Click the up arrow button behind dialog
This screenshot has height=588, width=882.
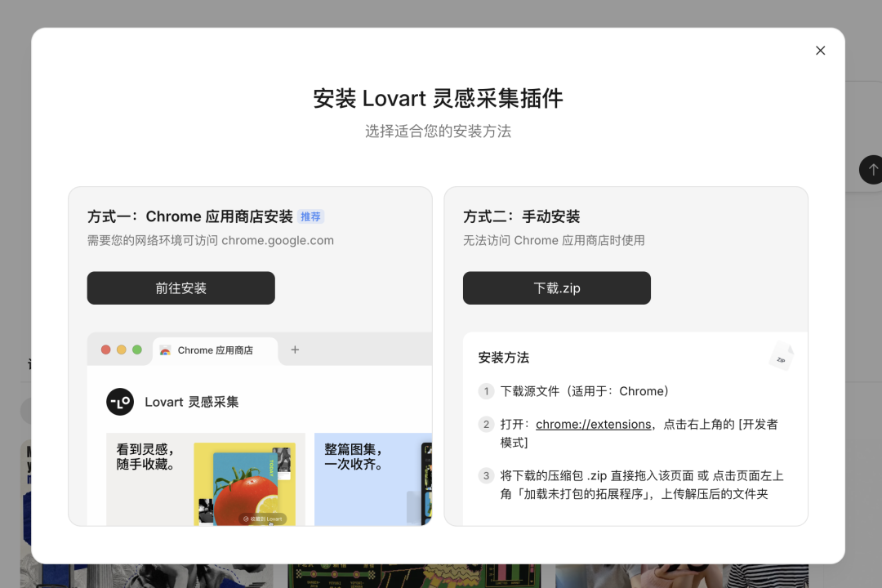(x=872, y=169)
